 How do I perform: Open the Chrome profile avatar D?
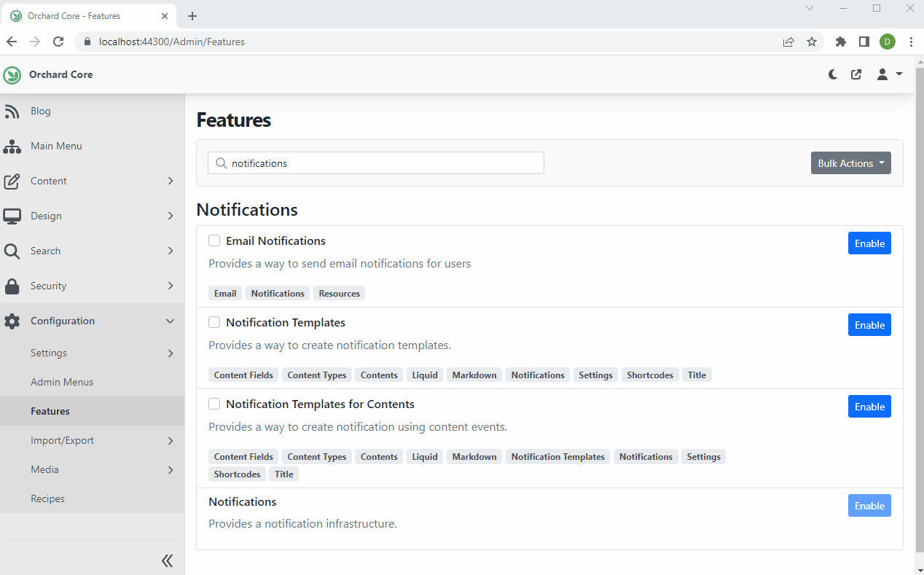(888, 42)
